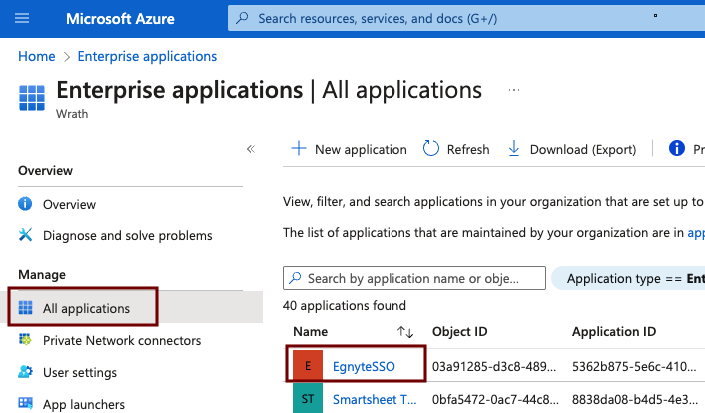Viewport: 705px width, 413px height.
Task: Click the teal ST icon for Smartsheet
Action: (x=308, y=398)
